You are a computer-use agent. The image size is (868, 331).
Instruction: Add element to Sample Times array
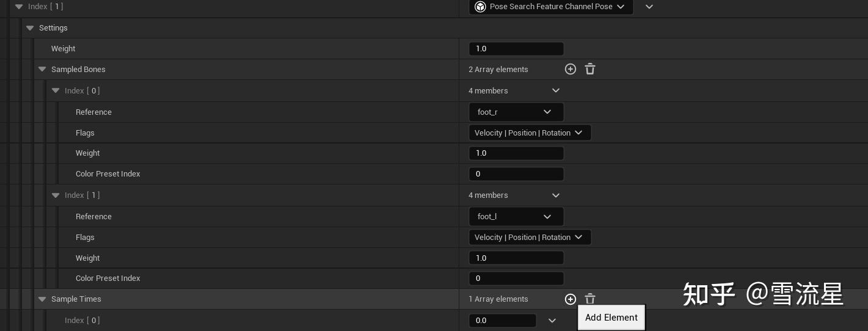571,299
